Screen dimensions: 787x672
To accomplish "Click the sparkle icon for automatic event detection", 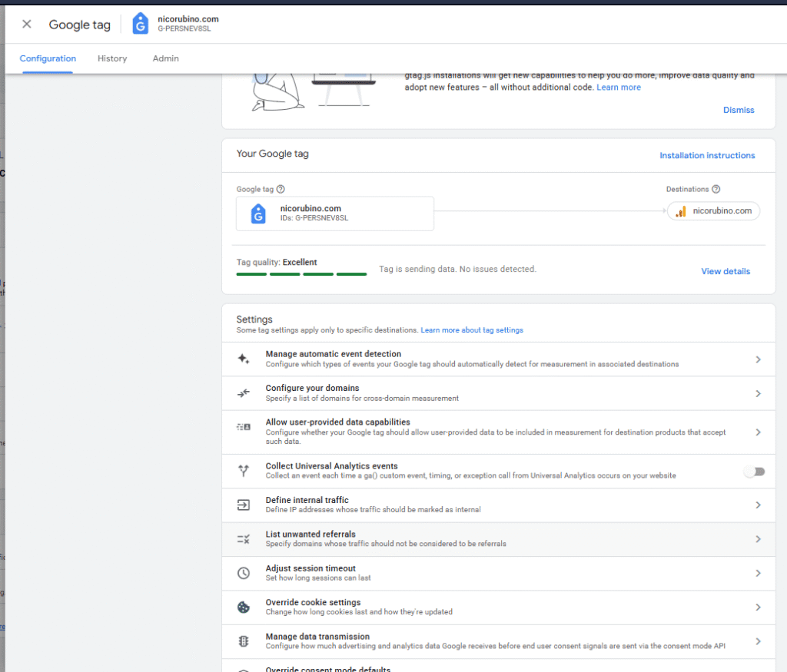I will pos(244,359).
